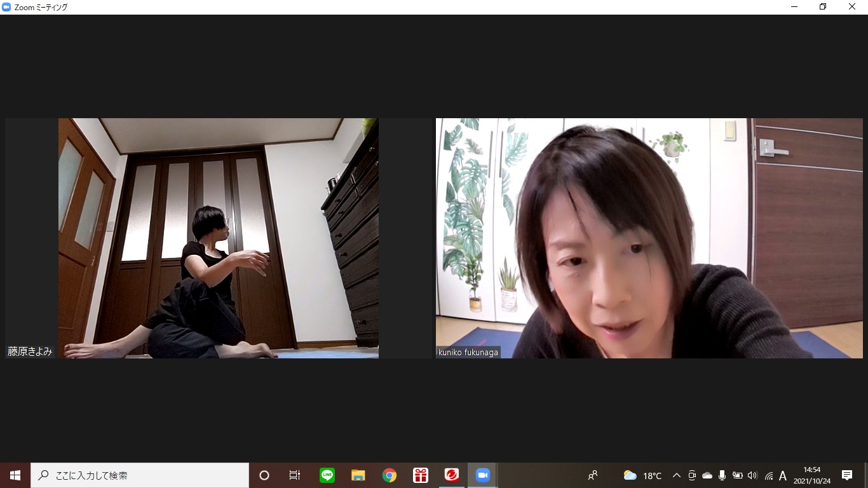Open battery status in system tray
Screen dimensions: 868x488
[x=738, y=475]
